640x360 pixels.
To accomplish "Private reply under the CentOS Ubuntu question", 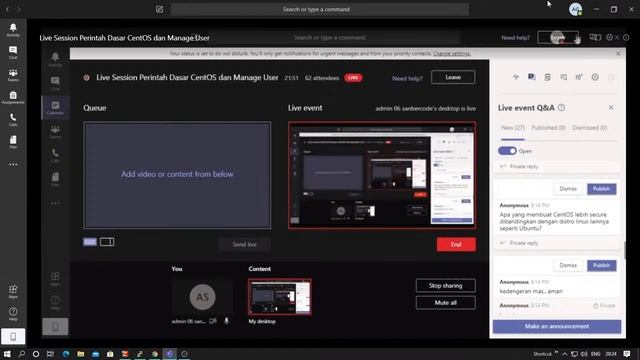I will 519,243.
